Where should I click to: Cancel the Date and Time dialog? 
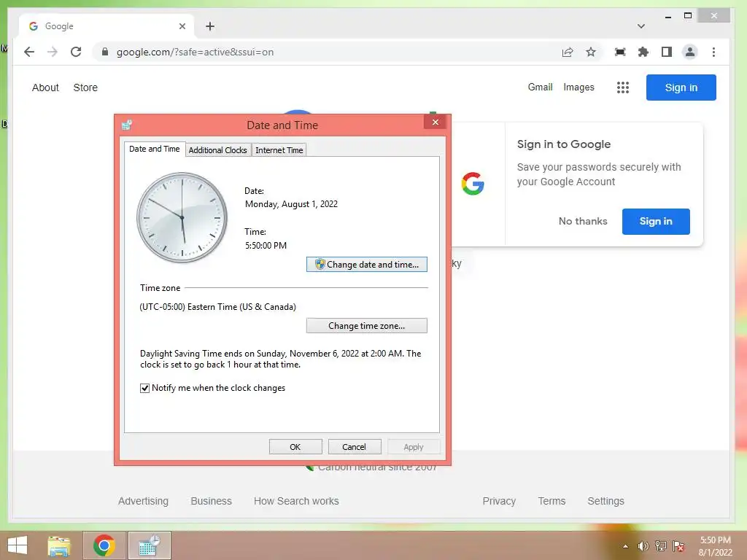pyautogui.click(x=354, y=447)
